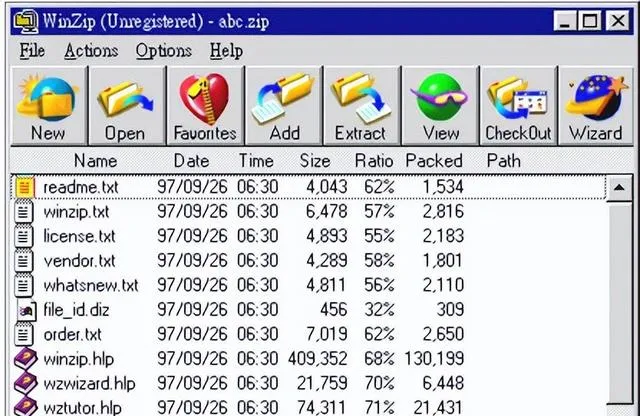Select the wztutor.hlp file name
640x416 pixels.
(82, 407)
